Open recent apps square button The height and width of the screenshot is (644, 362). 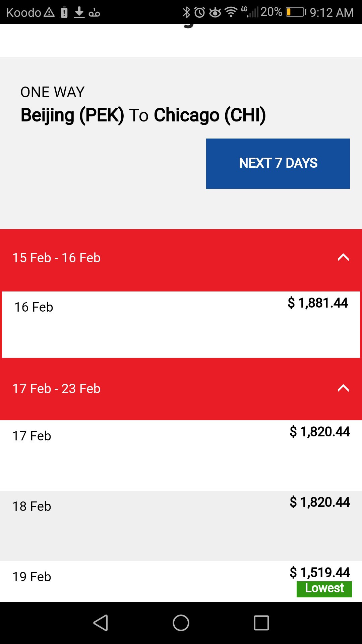(x=261, y=623)
